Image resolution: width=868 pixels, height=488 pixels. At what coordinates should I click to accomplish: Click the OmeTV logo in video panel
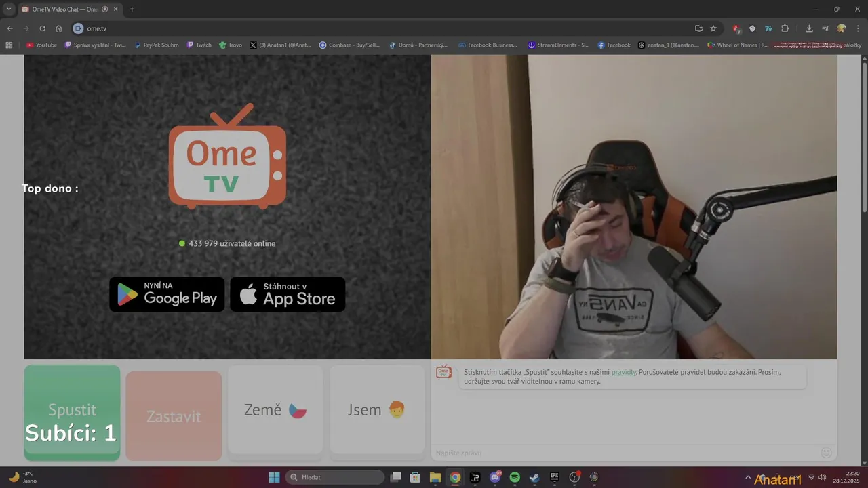tap(227, 156)
